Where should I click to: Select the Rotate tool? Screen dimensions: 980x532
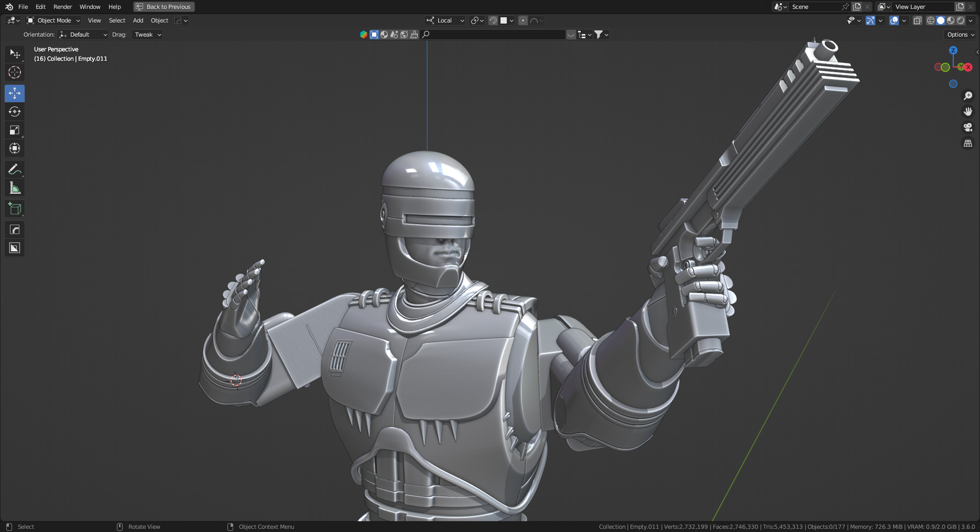tap(15, 112)
